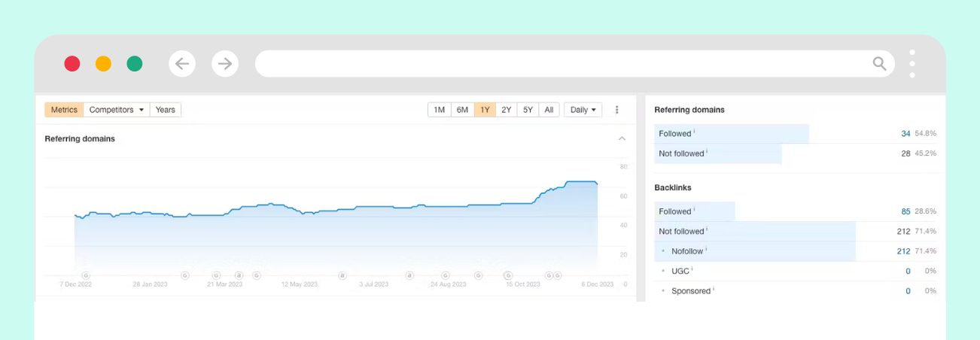Switch to the Years tab
Viewport: 980px width, 340px height.
tap(166, 110)
